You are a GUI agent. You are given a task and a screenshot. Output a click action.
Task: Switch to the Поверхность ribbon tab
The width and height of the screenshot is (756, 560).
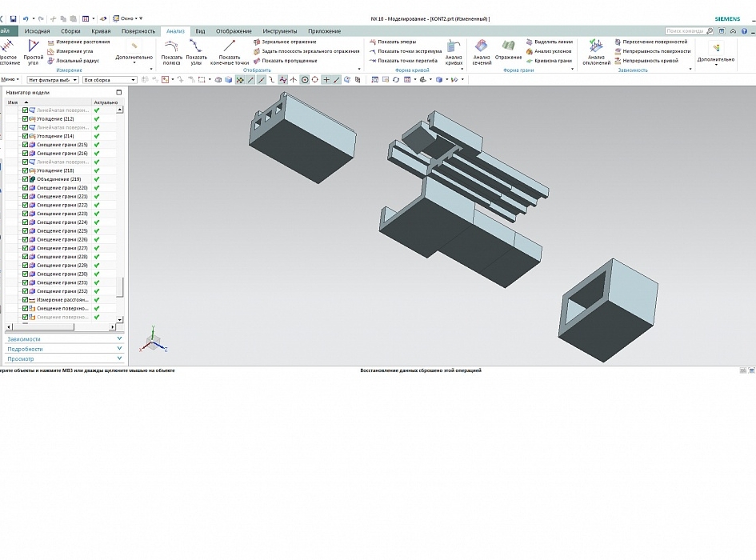[x=138, y=31]
